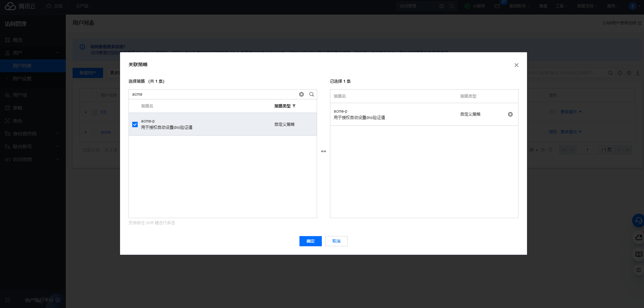
Task: Check the ES user row checkbox
Action: [95, 112]
